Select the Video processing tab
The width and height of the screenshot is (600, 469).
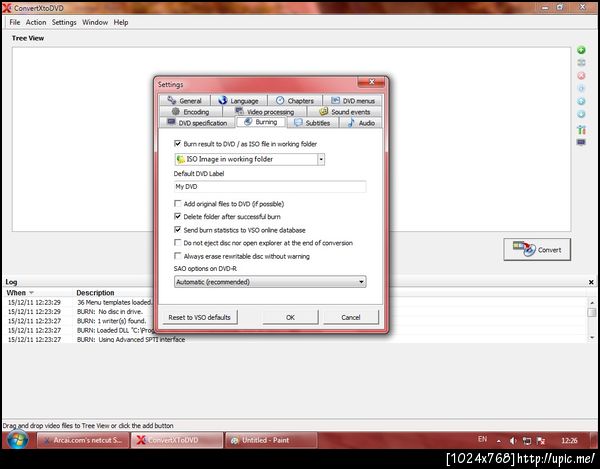click(x=264, y=112)
